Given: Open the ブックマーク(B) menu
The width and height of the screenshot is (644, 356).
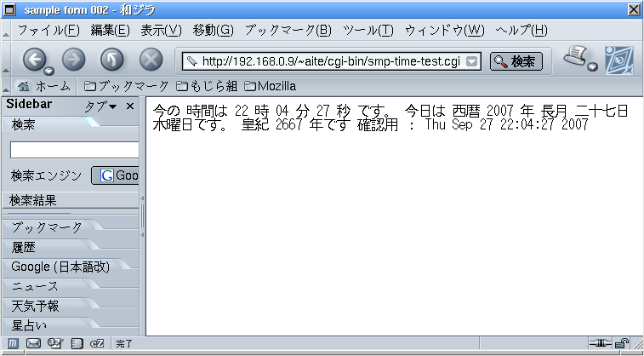Looking at the screenshot, I should (288, 31).
